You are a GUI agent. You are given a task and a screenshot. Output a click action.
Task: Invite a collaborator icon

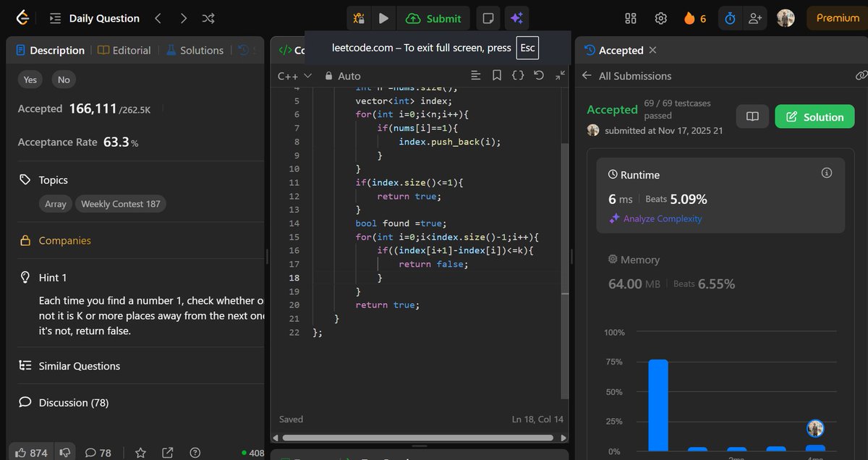(x=755, y=18)
